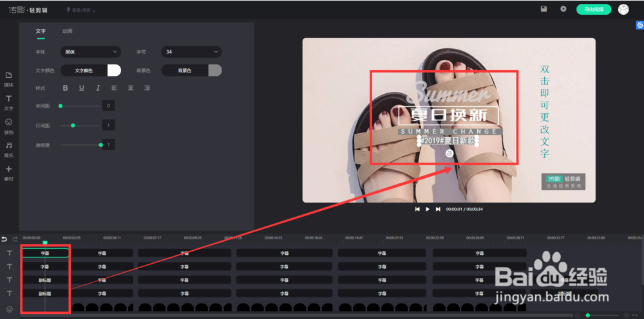This screenshot has width=644, height=319.
Task: Click the 行间距 line spacing slider handle
Action: pos(73,125)
